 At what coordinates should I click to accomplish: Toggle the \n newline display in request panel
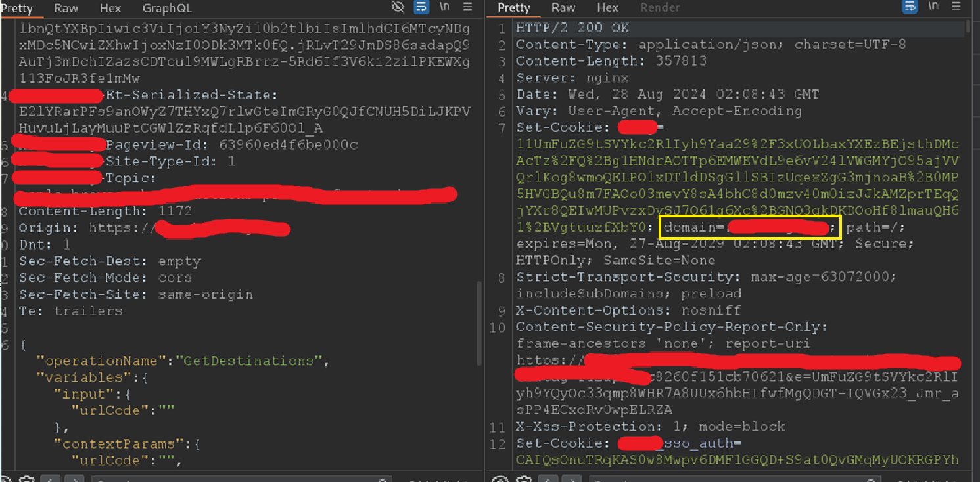[x=445, y=7]
